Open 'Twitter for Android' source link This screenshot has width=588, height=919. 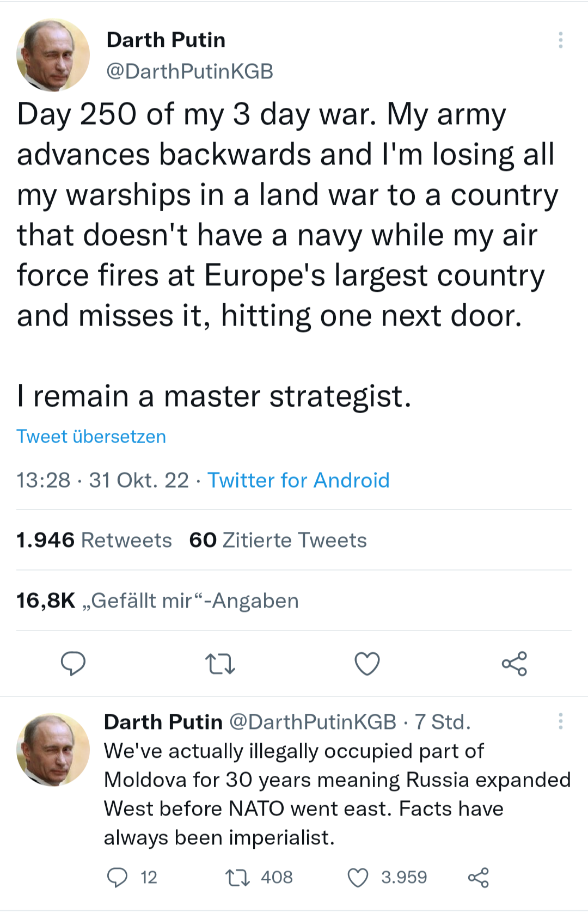click(x=298, y=480)
